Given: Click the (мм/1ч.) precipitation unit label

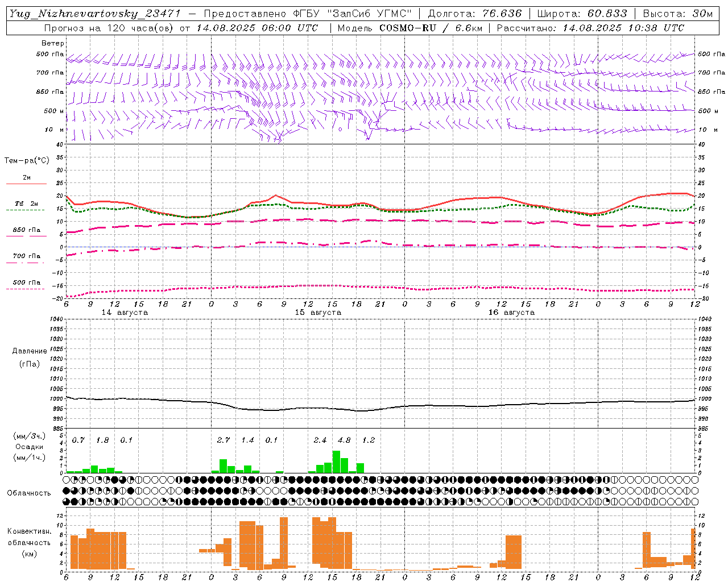Looking at the screenshot, I should click(x=30, y=458).
